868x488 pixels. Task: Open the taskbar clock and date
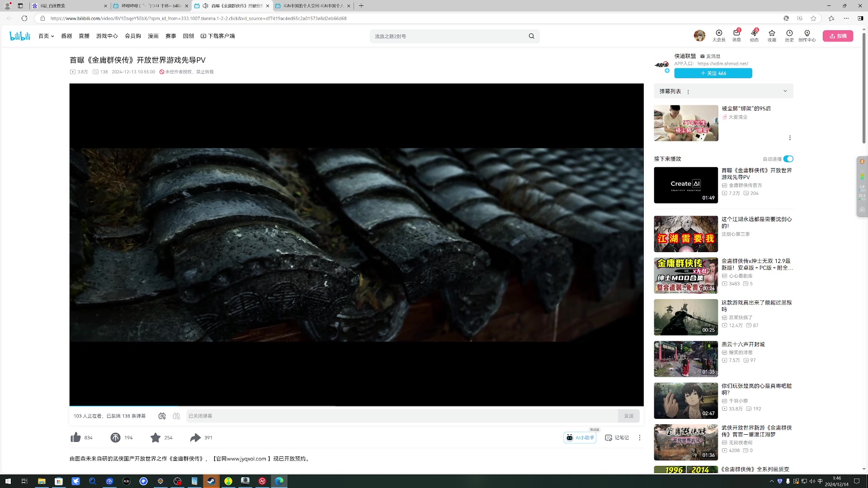(837, 481)
